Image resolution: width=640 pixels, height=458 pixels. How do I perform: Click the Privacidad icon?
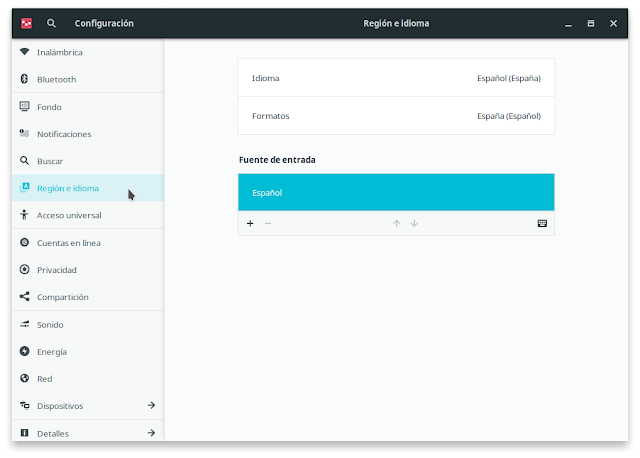point(24,269)
